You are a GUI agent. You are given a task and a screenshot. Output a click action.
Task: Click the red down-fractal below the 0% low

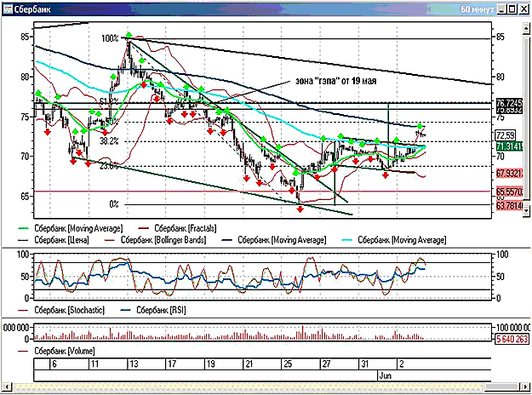tap(300, 209)
